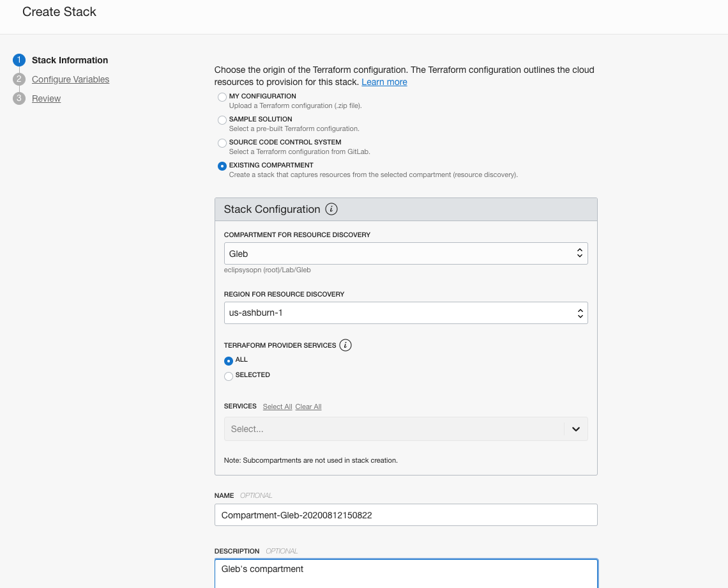
Task: Select the Source Code Control System radio button
Action: coord(222,143)
